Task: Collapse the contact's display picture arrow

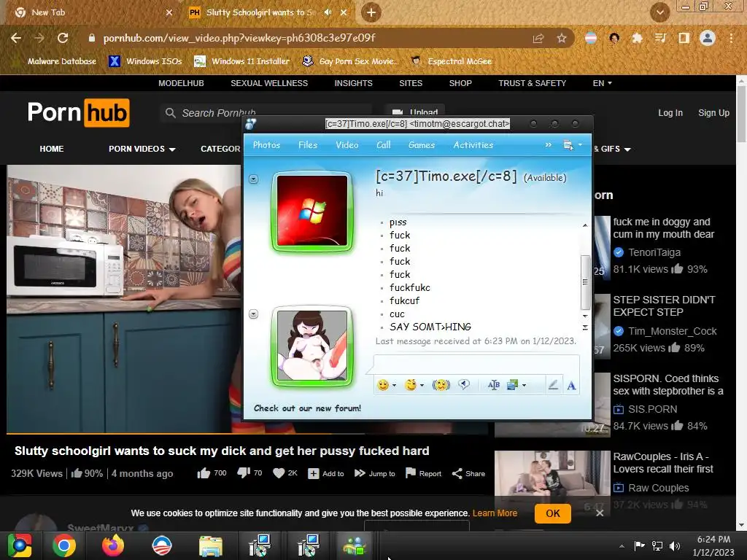Action: coord(253,179)
